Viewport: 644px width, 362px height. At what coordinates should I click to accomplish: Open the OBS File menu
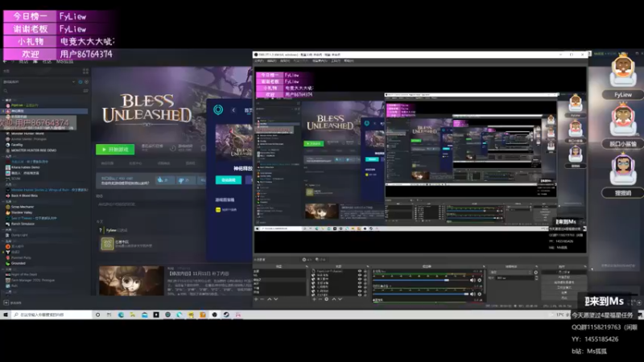[x=259, y=61]
